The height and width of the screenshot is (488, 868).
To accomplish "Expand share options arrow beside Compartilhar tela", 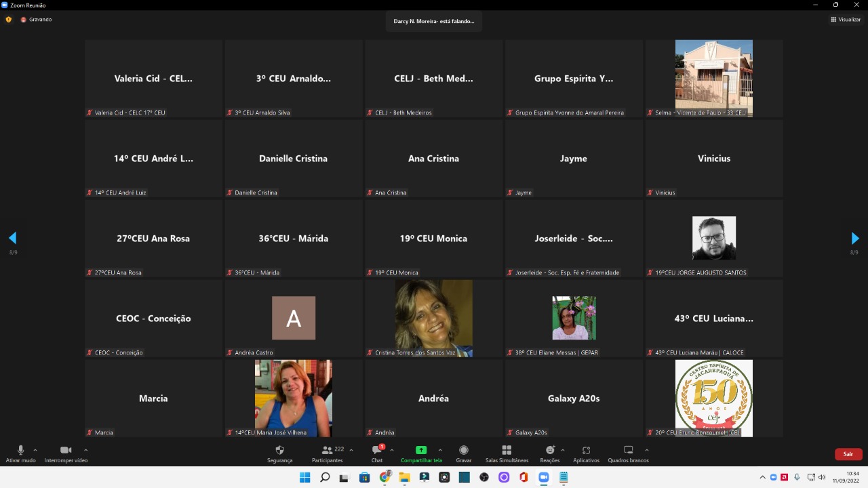I will click(440, 450).
